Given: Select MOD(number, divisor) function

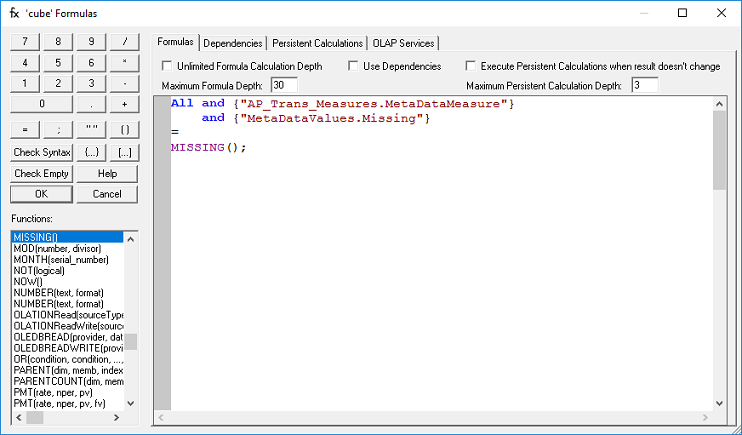Looking at the screenshot, I should pos(68,249).
